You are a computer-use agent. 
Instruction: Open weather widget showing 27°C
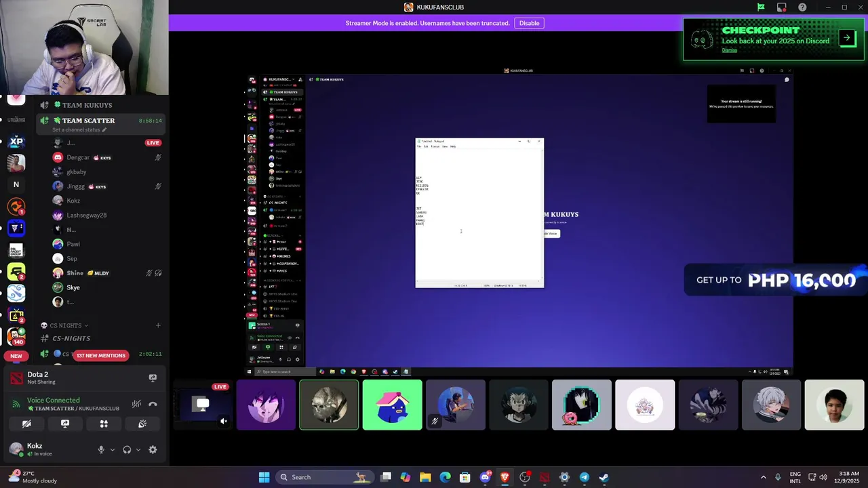(33, 477)
